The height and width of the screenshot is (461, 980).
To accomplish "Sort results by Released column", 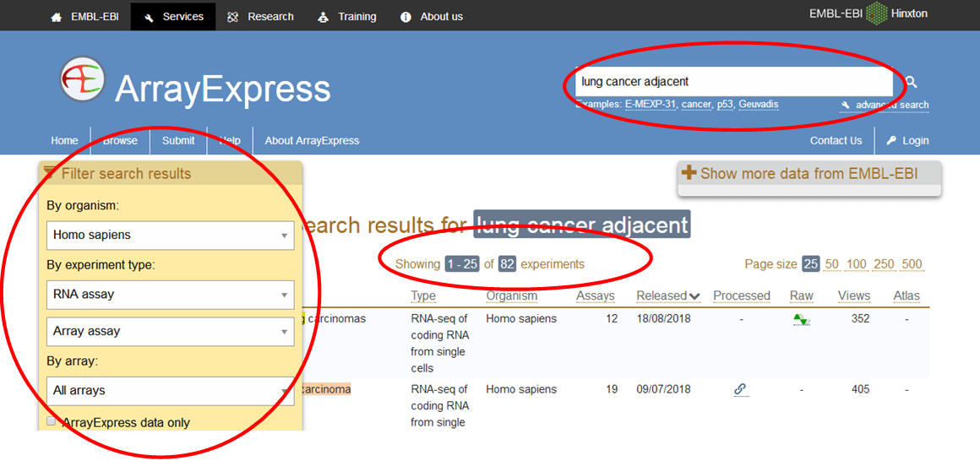I will point(667,296).
